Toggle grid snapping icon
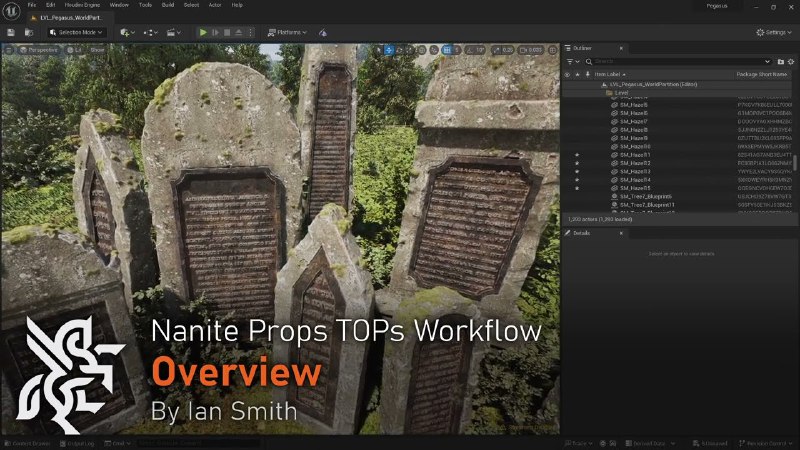This screenshot has height=450, width=800. 447,50
